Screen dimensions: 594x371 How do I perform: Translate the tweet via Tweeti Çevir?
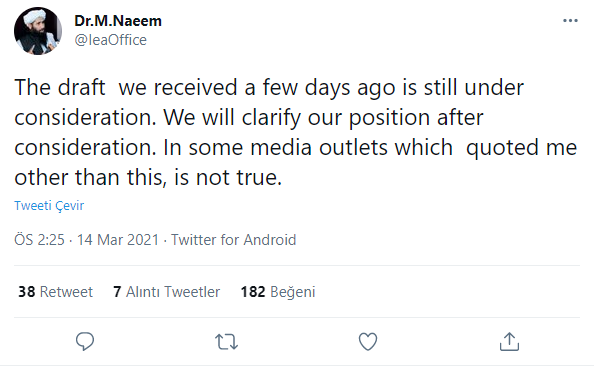(49, 205)
